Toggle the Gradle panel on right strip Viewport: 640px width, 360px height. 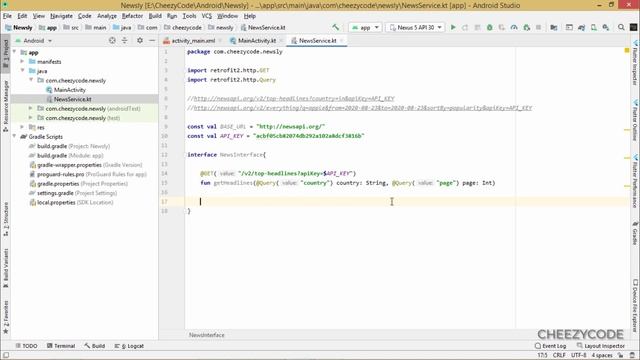click(635, 233)
